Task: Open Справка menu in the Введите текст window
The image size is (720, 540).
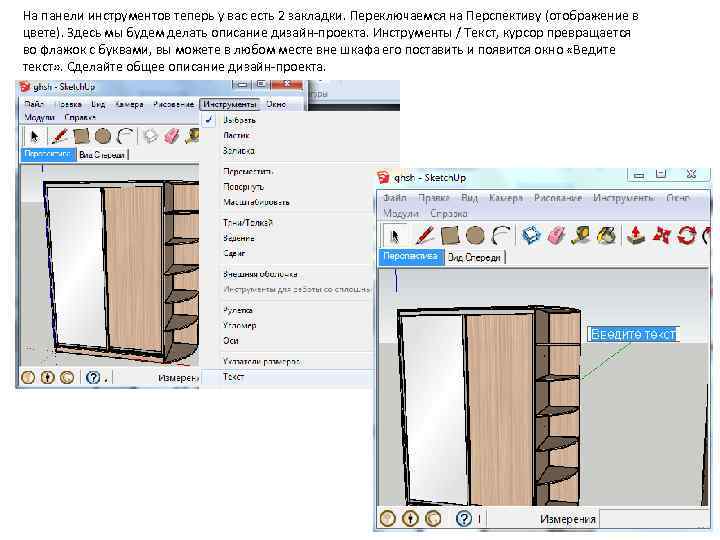Action: [449, 214]
